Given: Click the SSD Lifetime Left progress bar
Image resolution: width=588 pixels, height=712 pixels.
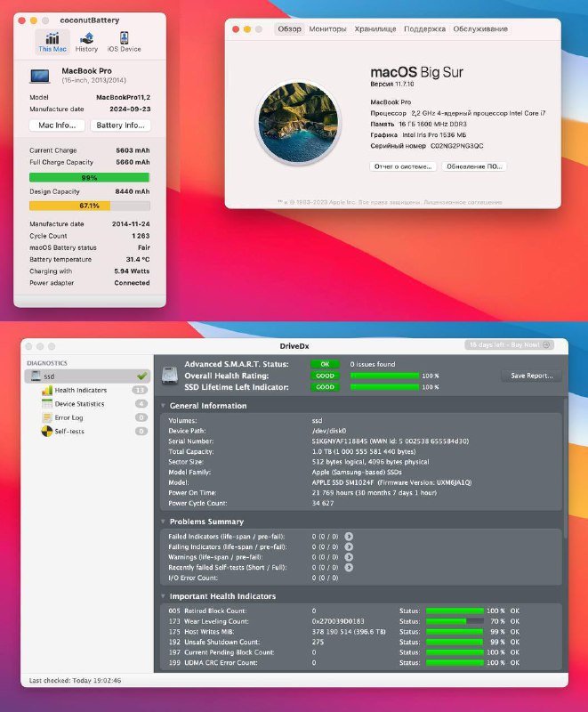Looking at the screenshot, I should click(x=384, y=387).
